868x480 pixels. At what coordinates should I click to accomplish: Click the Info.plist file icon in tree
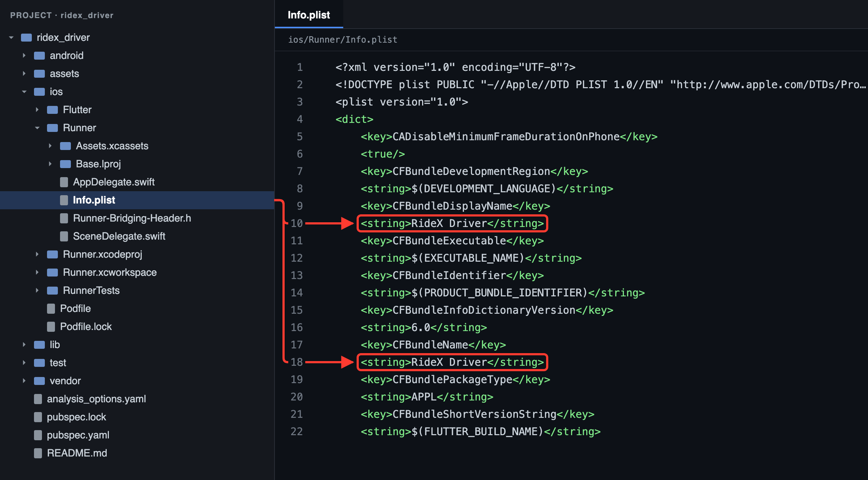point(64,200)
